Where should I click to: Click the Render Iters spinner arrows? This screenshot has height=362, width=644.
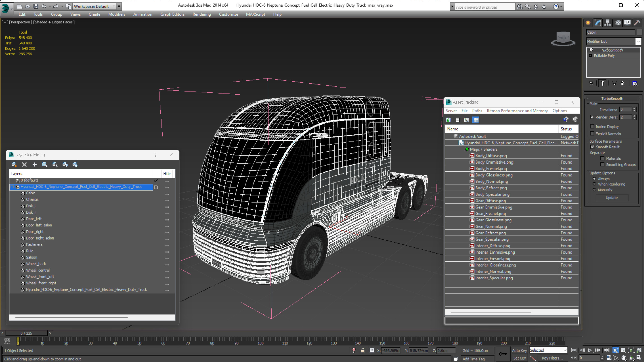pos(634,117)
